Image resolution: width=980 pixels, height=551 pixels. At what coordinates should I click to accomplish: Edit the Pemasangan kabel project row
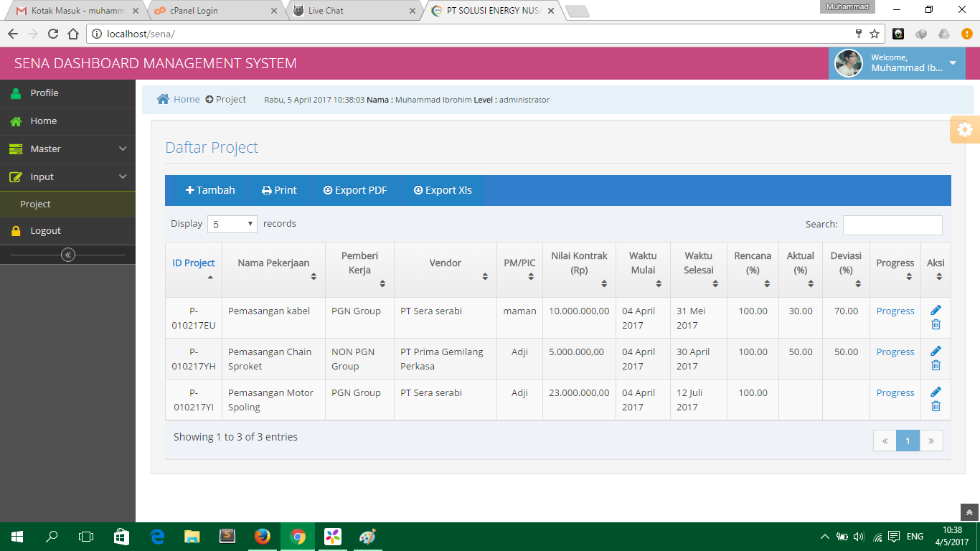(x=936, y=310)
